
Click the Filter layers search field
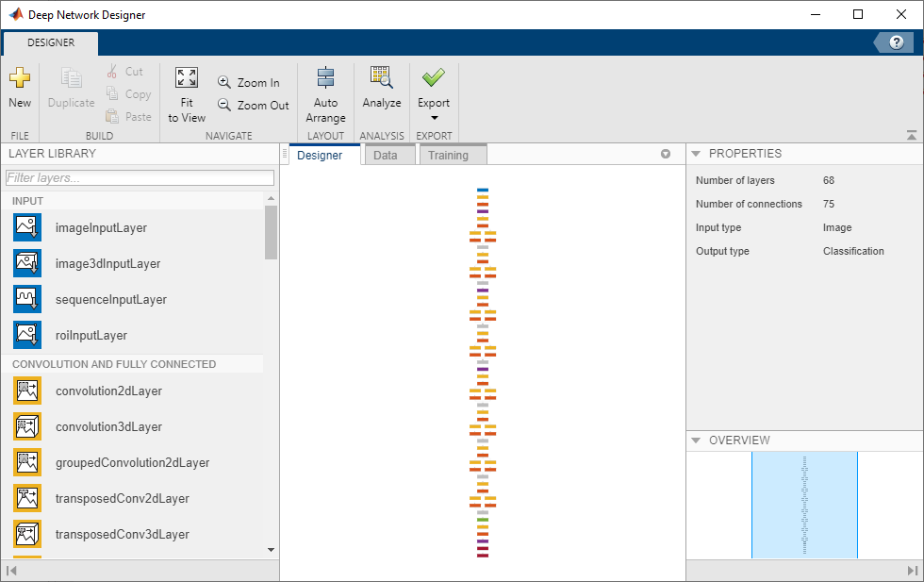coord(140,177)
